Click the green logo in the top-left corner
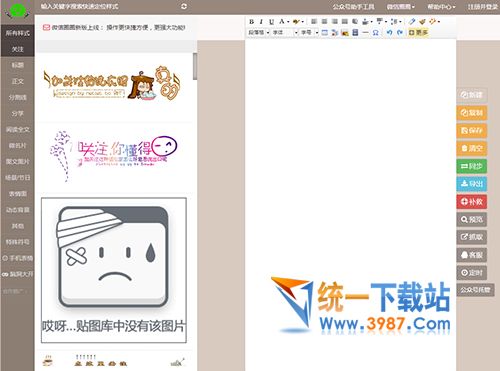This screenshot has width=500, height=371. tap(17, 11)
